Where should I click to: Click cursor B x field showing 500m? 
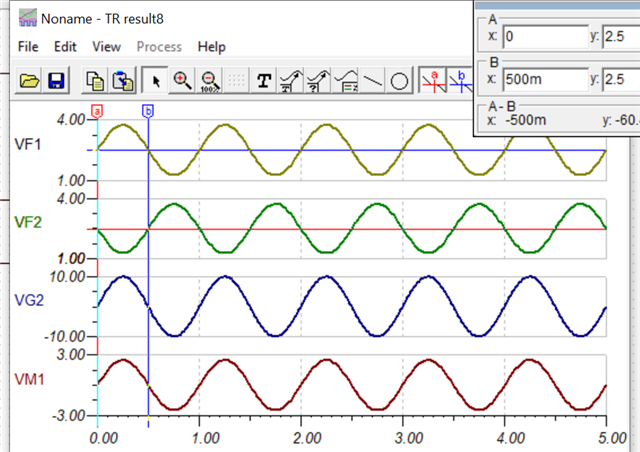(x=545, y=79)
